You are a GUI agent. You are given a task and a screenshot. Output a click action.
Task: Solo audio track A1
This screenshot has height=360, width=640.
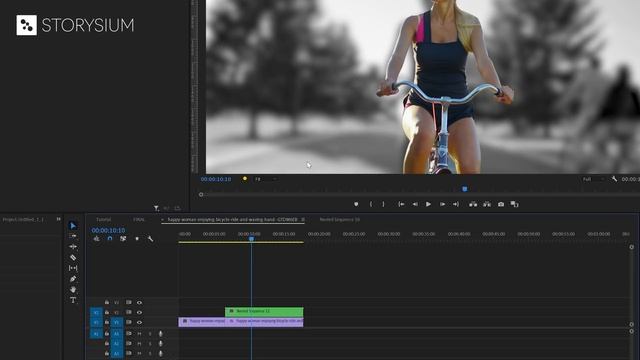click(x=150, y=333)
